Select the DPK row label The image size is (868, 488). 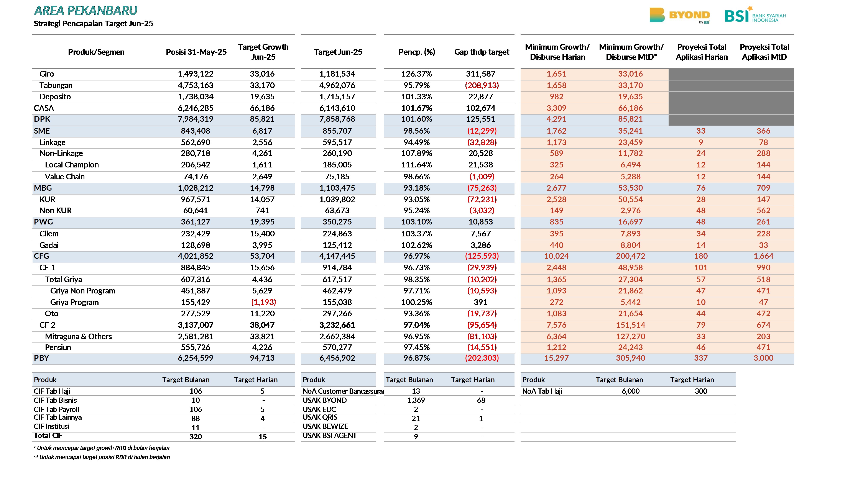(42, 119)
